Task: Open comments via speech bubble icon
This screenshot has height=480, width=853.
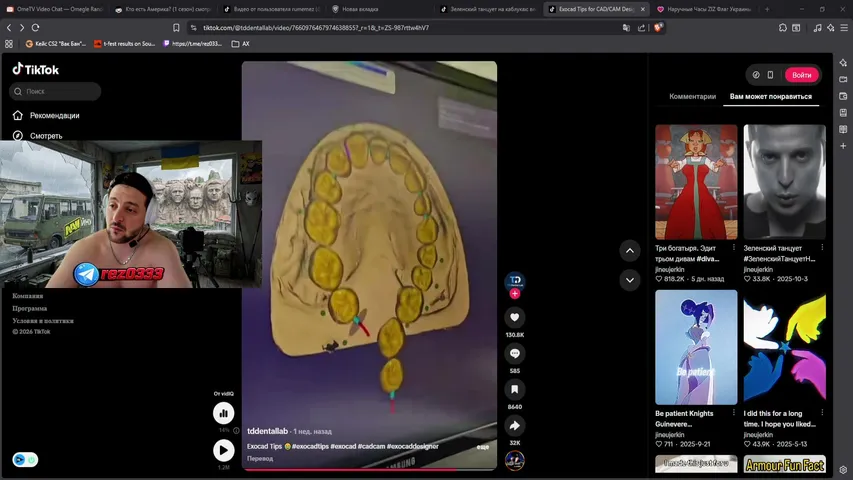Action: 514,354
